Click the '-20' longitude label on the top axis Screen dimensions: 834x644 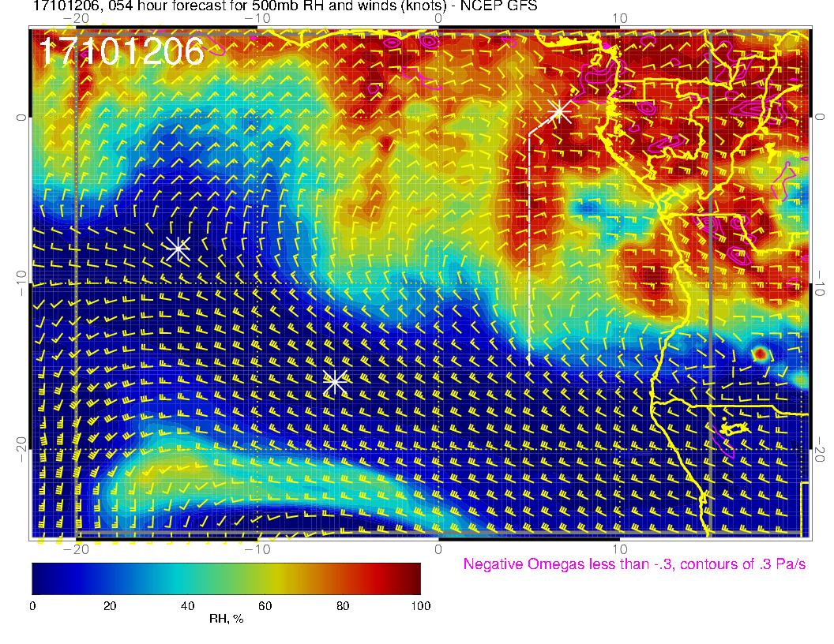(76, 19)
